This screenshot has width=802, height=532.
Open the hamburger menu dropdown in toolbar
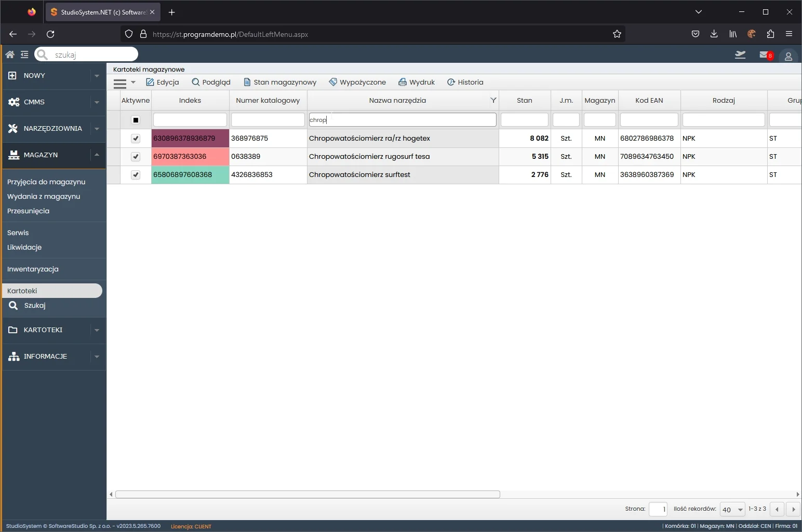point(124,83)
